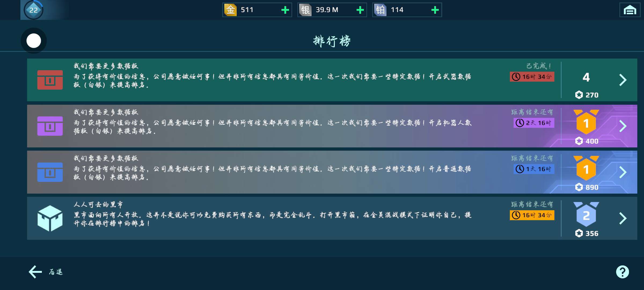Viewport: 644px width, 290px height.
Task: Expand the common data board event arrow
Action: (623, 172)
